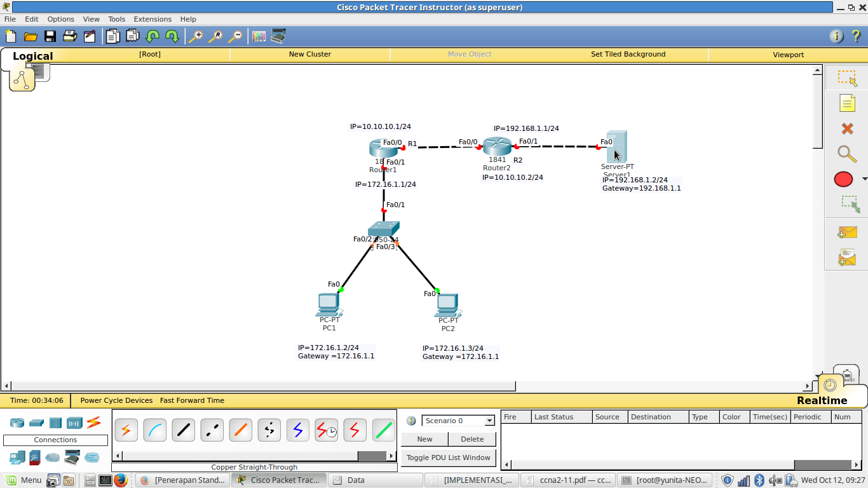The image size is (868, 488).
Task: Select the Automatic connection lightning bolt
Action: pos(126,430)
